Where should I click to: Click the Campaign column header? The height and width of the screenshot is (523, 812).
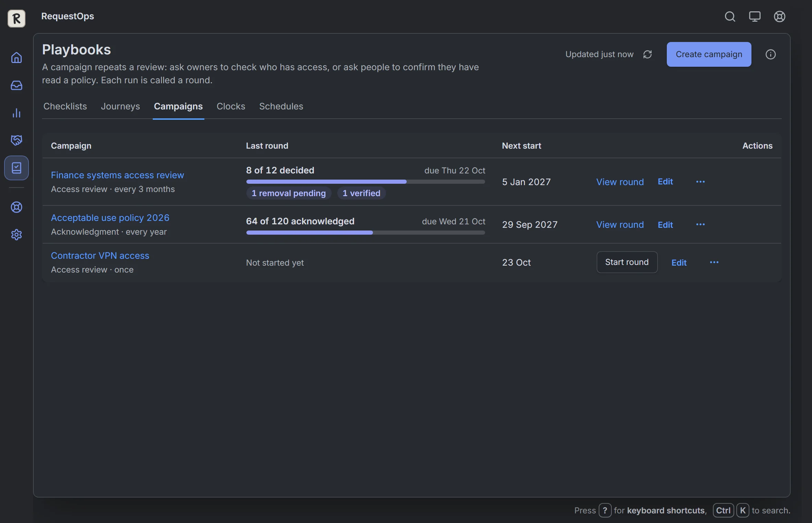pyautogui.click(x=71, y=146)
